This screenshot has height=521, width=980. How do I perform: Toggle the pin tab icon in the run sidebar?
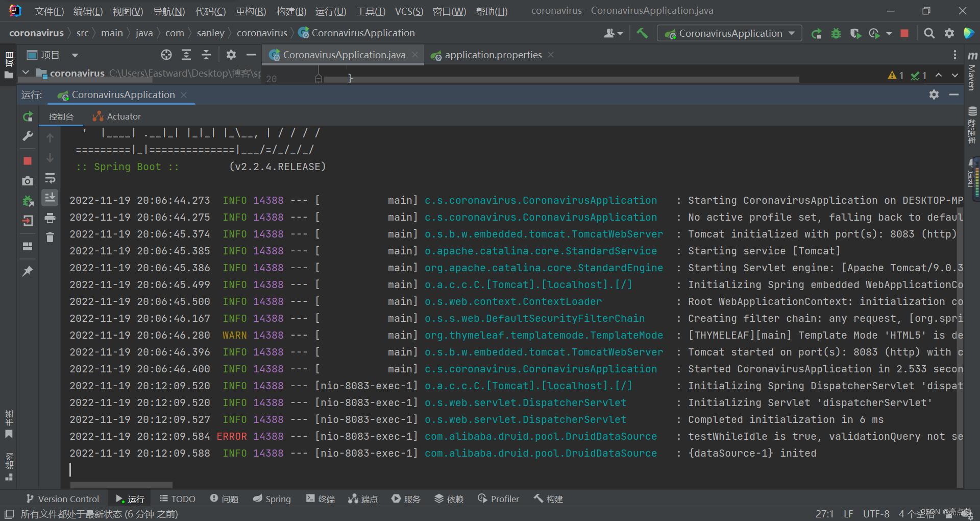point(28,271)
